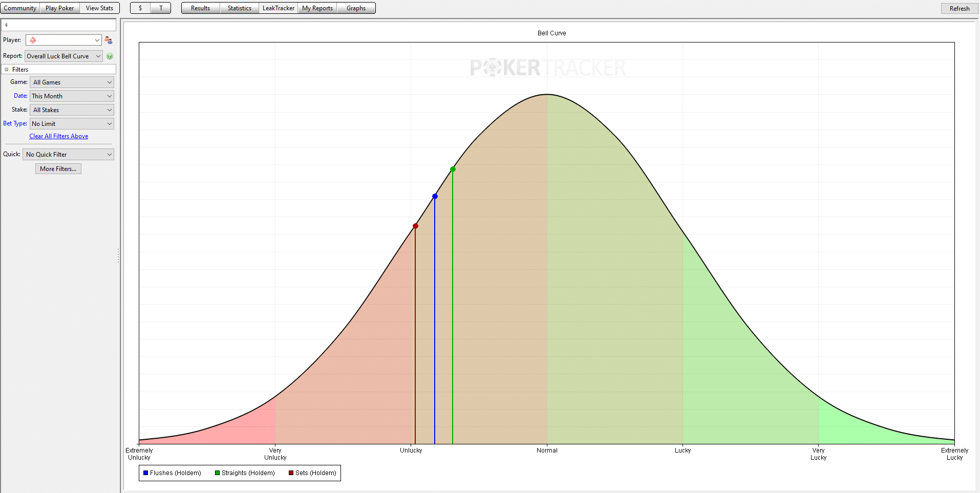The height and width of the screenshot is (493, 980).
Task: Open the Stake dropdown set to All Stakes
Action: [x=72, y=110]
